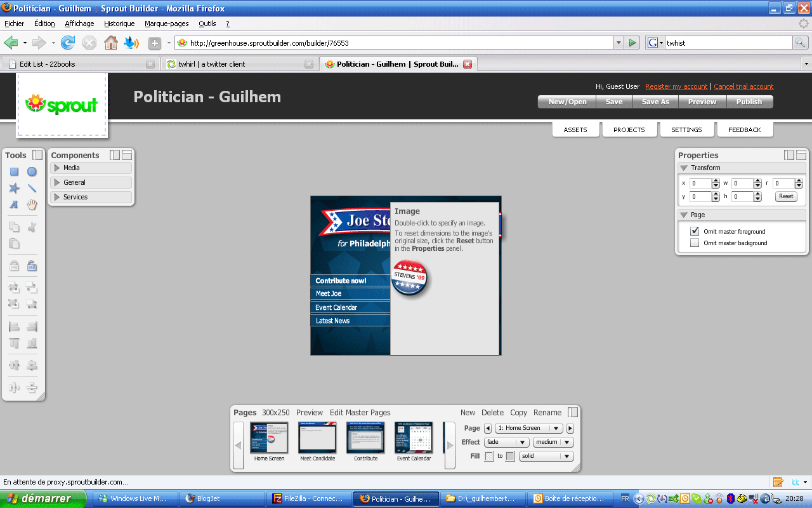
Task: Select the Hand pan tool
Action: (x=32, y=205)
